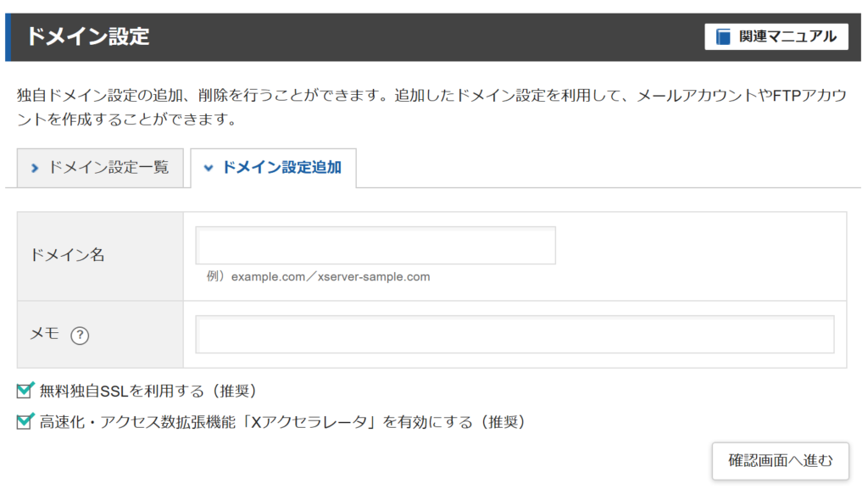
Task: Select the ドメイン設定追加 tab
Action: pyautogui.click(x=274, y=168)
